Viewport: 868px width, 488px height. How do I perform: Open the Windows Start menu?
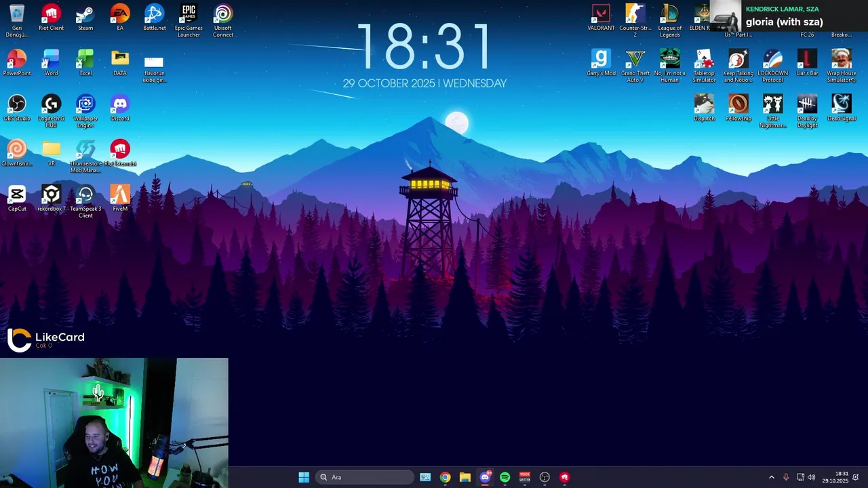click(304, 477)
